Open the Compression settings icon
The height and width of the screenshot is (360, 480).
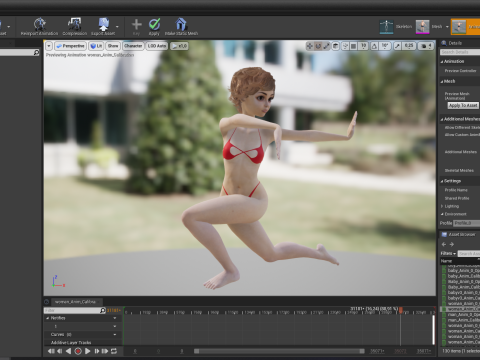click(x=74, y=24)
